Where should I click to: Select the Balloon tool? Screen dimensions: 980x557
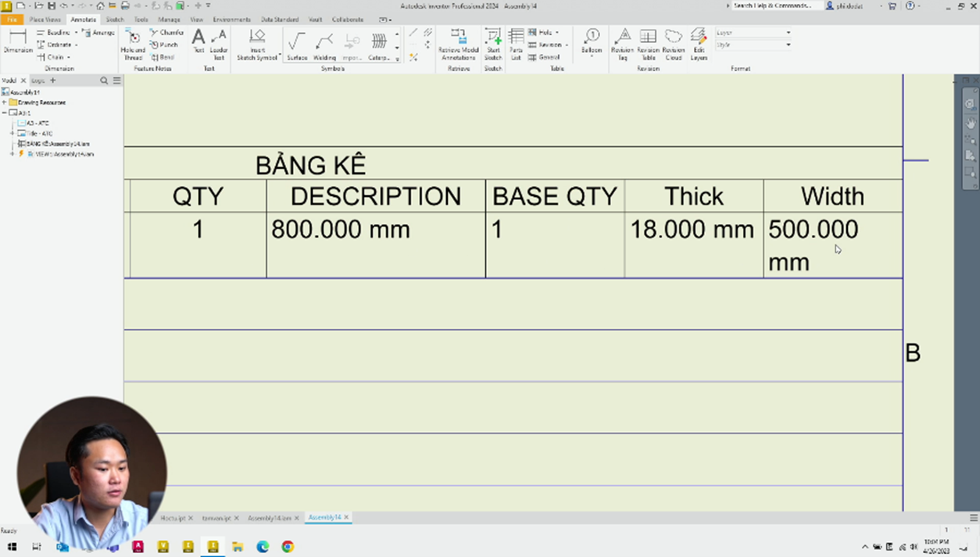click(592, 42)
